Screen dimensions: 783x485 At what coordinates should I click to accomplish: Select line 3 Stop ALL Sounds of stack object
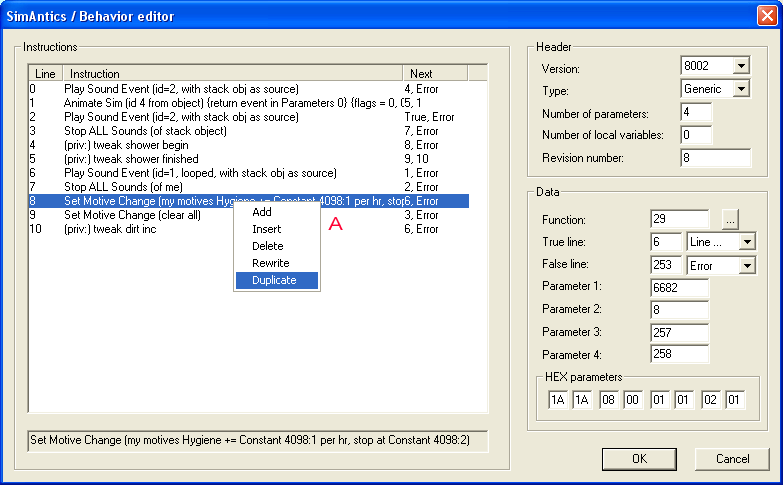click(x=249, y=131)
